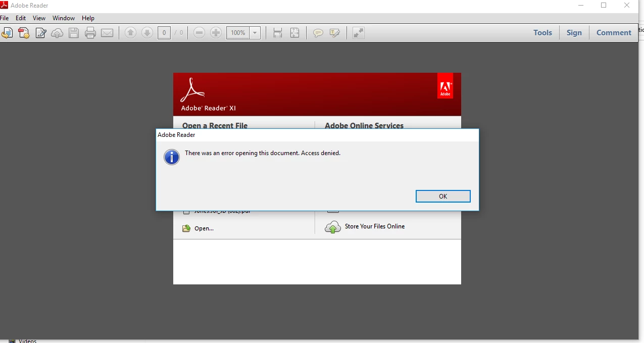This screenshot has width=644, height=343.
Task: Open the Help menu
Action: pyautogui.click(x=88, y=18)
